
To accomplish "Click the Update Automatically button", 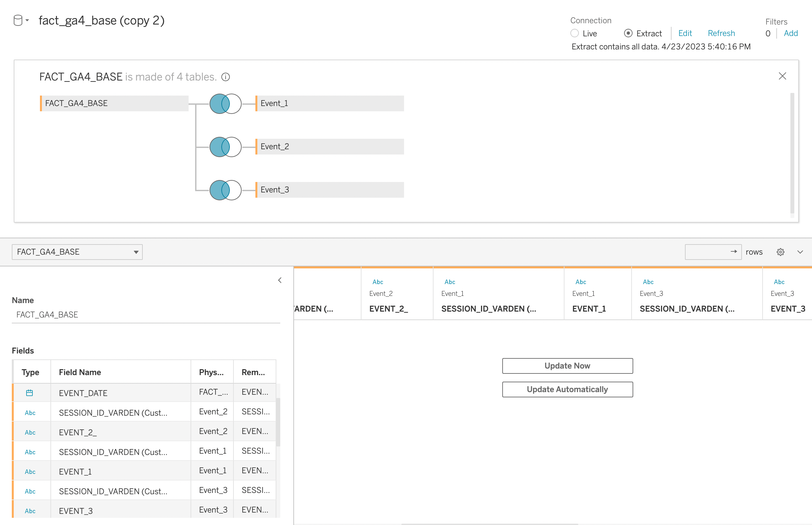I will tap(567, 389).
